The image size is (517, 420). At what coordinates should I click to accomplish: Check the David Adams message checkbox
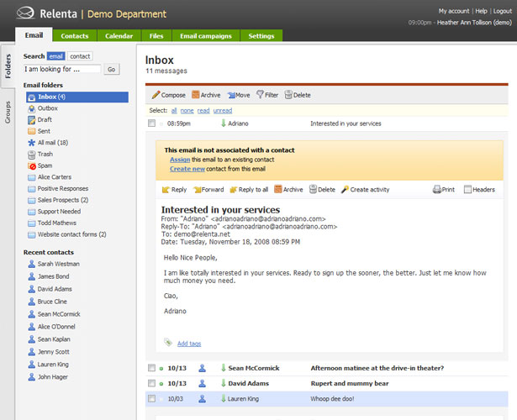coord(151,383)
